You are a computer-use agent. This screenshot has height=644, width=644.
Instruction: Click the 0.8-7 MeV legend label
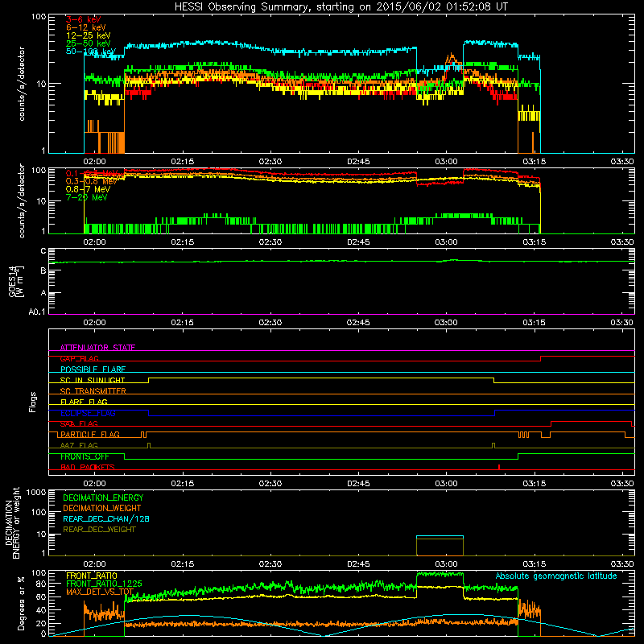click(89, 189)
